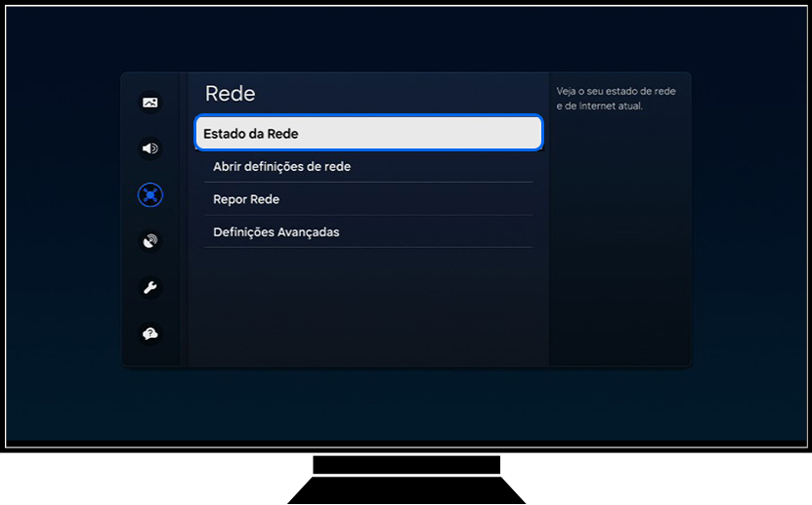Open the Picture settings icon
The image size is (812, 505).
click(x=150, y=103)
